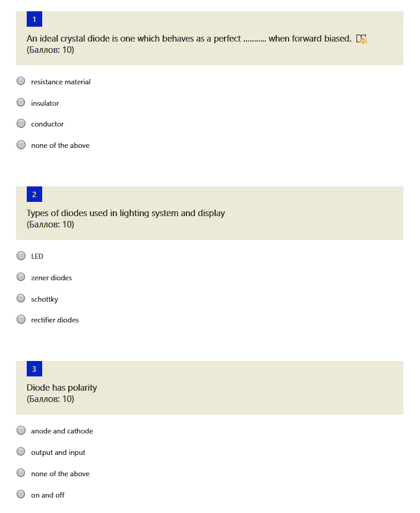Click the question number 2 badge

click(x=34, y=194)
